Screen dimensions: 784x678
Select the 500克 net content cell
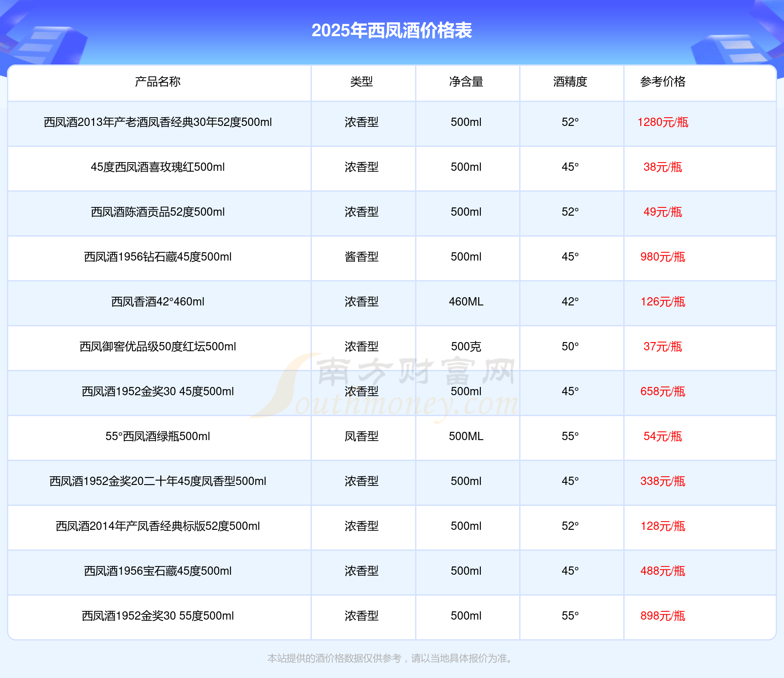[x=466, y=346]
